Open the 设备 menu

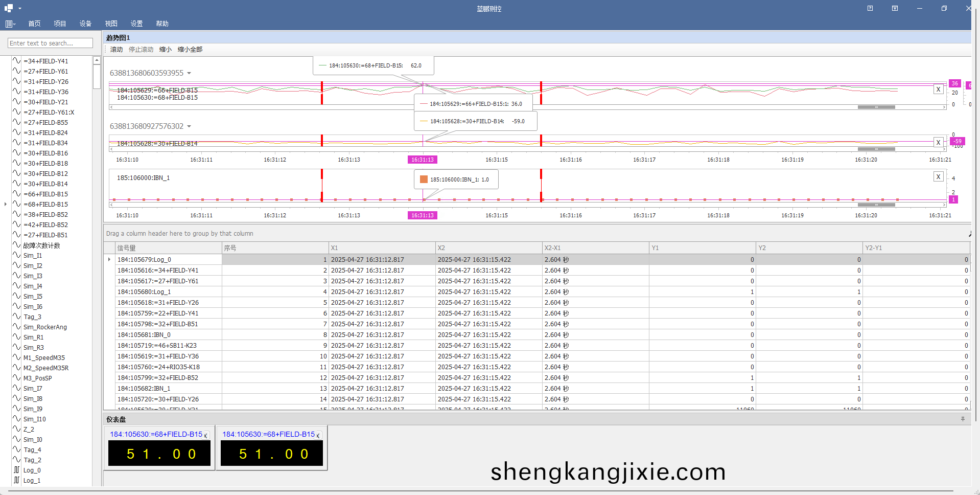[85, 24]
